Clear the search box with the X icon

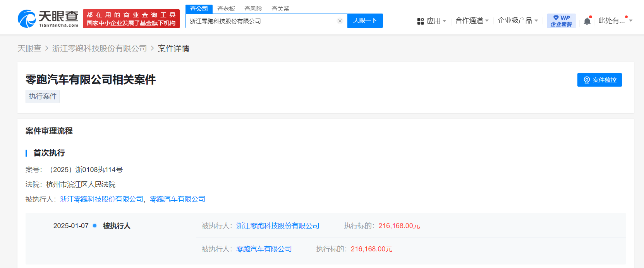[x=340, y=21]
